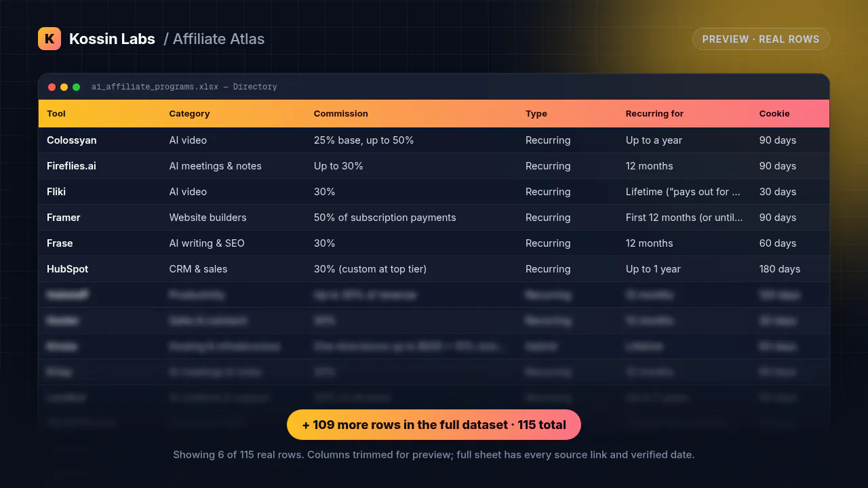Click the Up to a year cell

(x=654, y=140)
